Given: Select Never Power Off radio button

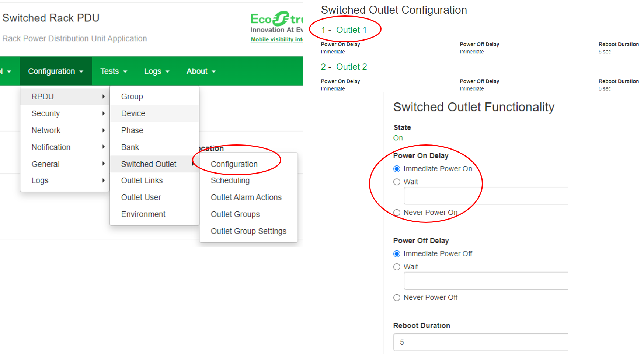Looking at the screenshot, I should [x=397, y=298].
